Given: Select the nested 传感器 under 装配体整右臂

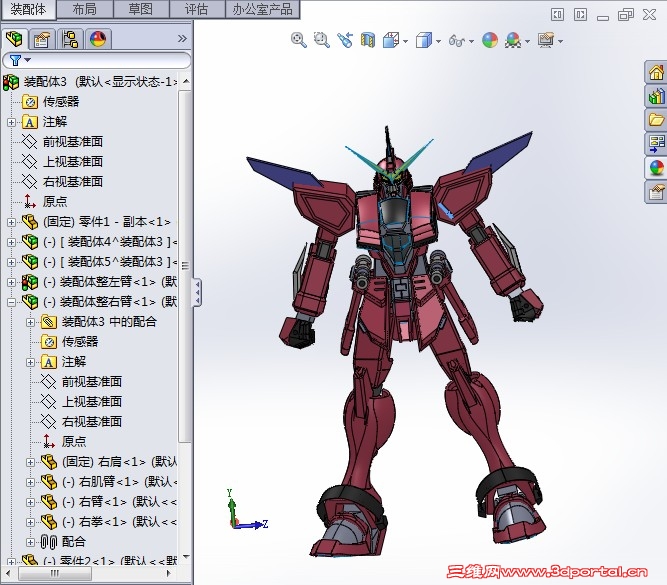Looking at the screenshot, I should click(80, 342).
